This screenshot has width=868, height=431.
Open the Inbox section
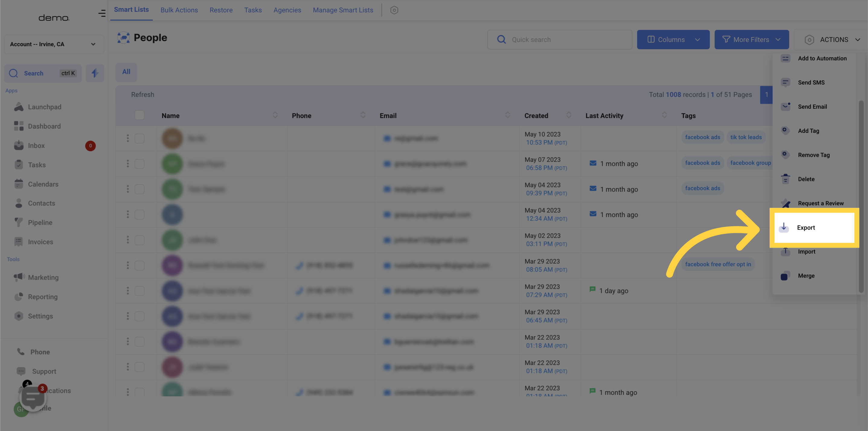(29, 146)
